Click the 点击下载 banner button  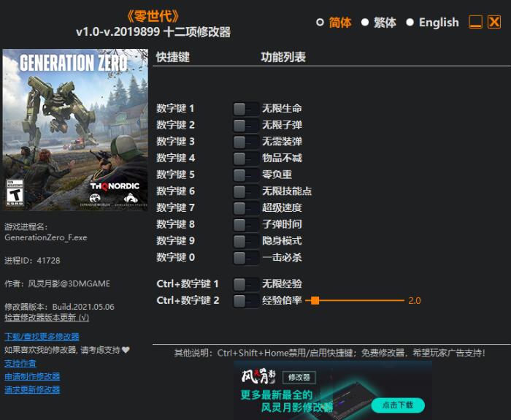[x=398, y=405]
